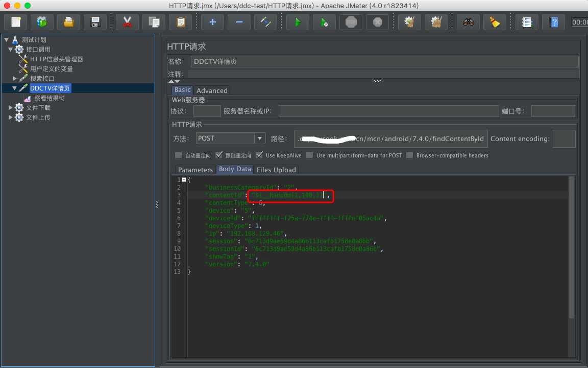Collapse the JSON body fold marker
The height and width of the screenshot is (368, 588).
(184, 179)
